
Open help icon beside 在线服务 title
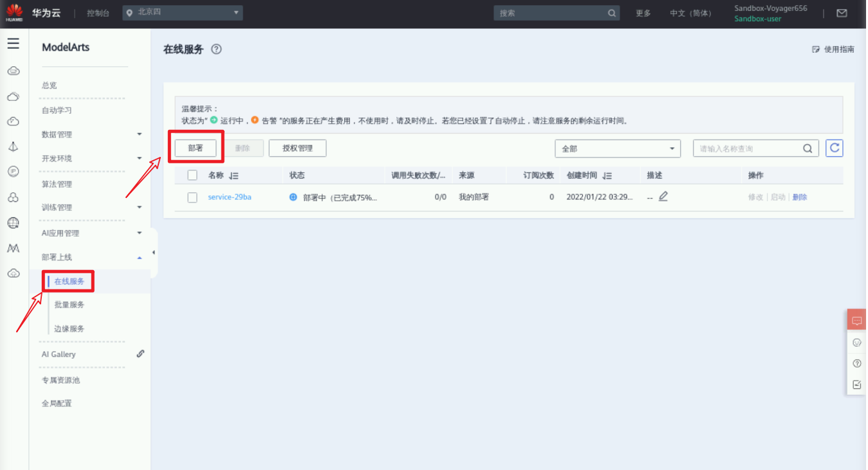pyautogui.click(x=216, y=49)
